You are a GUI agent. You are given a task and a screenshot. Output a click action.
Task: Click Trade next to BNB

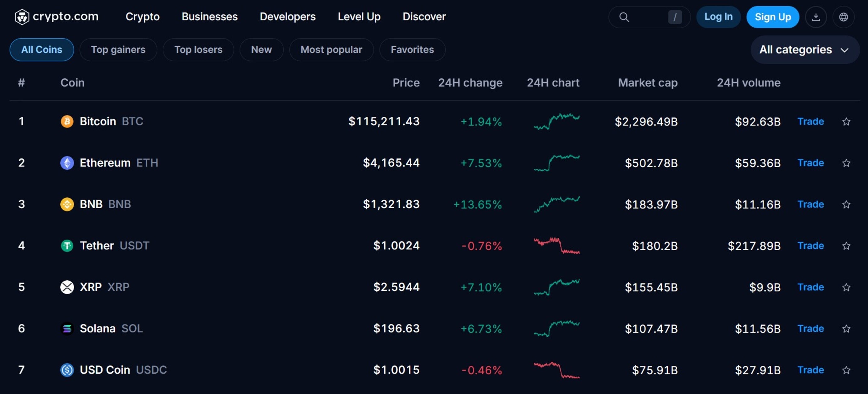coord(811,204)
